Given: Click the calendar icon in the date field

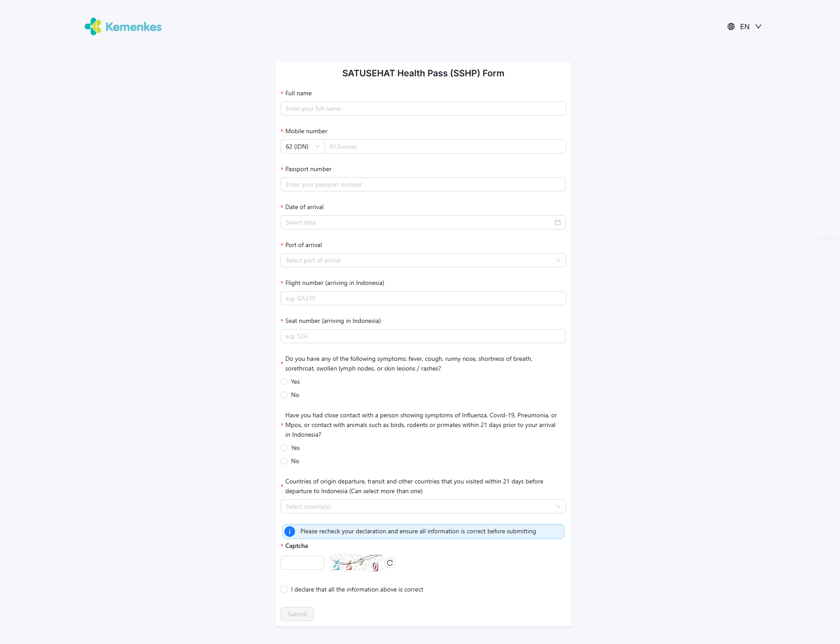Looking at the screenshot, I should click(x=558, y=222).
